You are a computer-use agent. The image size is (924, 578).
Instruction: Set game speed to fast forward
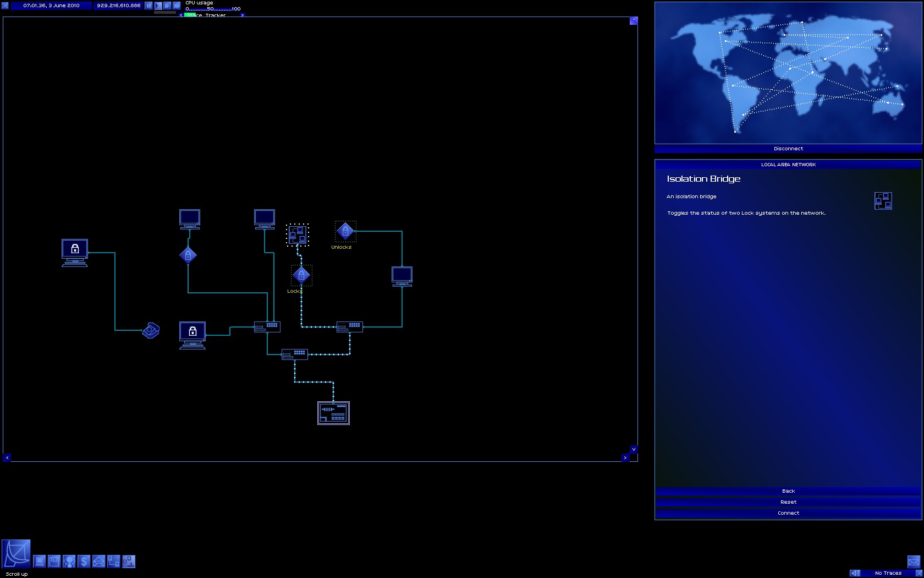point(167,6)
